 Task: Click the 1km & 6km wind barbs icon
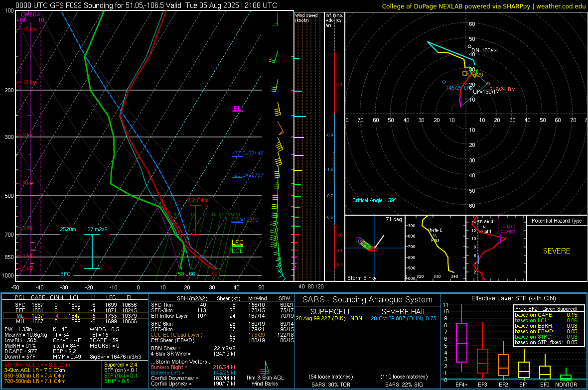point(265,367)
